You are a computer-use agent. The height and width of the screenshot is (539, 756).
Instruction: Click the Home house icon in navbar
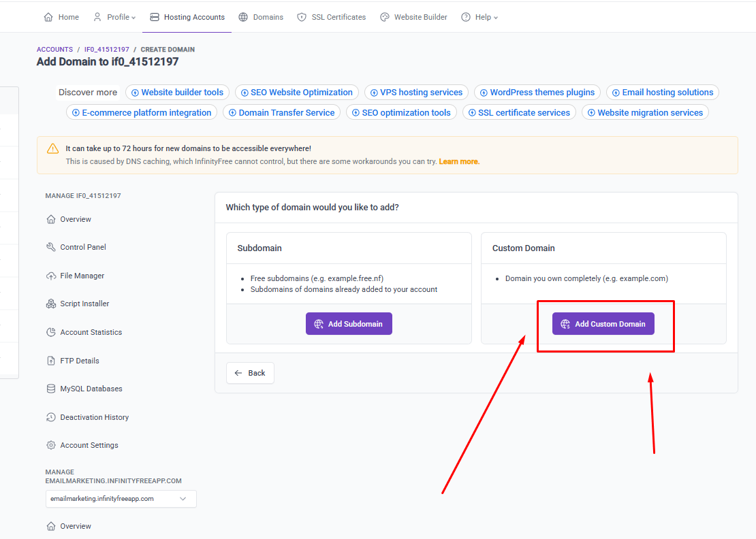(48, 17)
